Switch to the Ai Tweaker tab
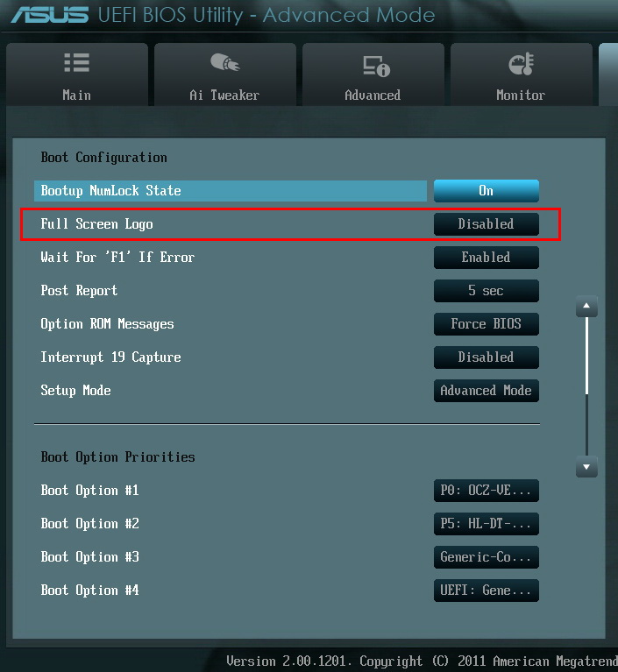This screenshot has height=672, width=618. tap(224, 77)
